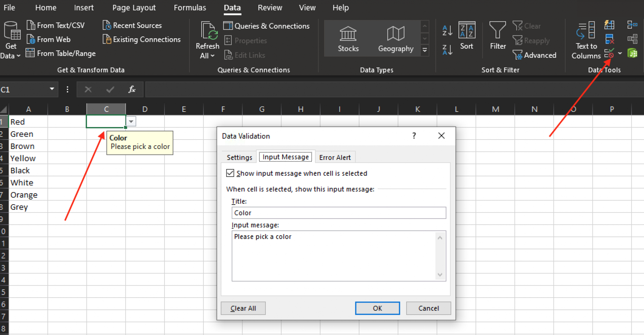The image size is (644, 335).
Task: Expand the Data Validation options arrow
Action: point(620,54)
